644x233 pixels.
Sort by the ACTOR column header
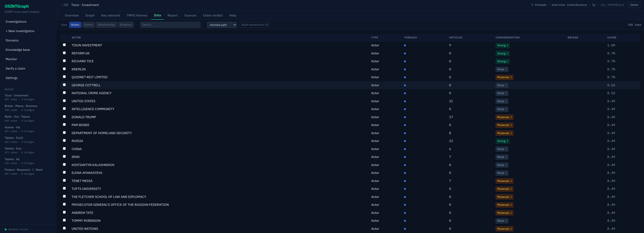click(x=76, y=38)
